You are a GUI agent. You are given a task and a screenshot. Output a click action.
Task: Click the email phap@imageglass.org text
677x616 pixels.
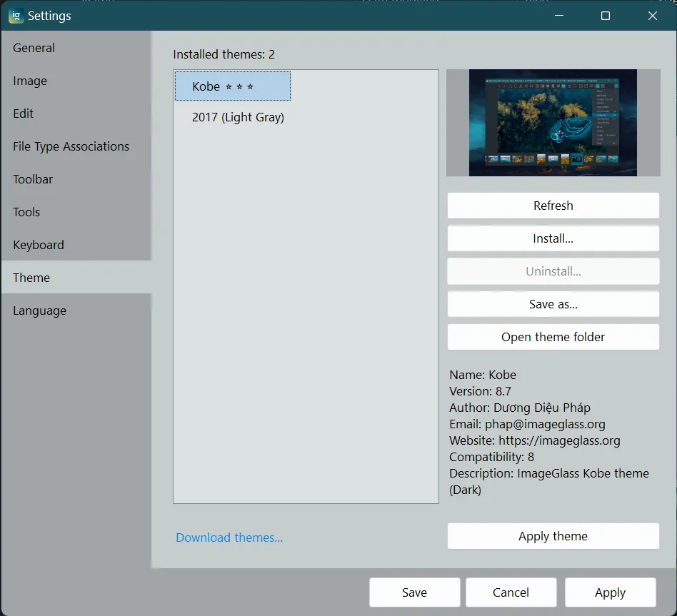[545, 424]
